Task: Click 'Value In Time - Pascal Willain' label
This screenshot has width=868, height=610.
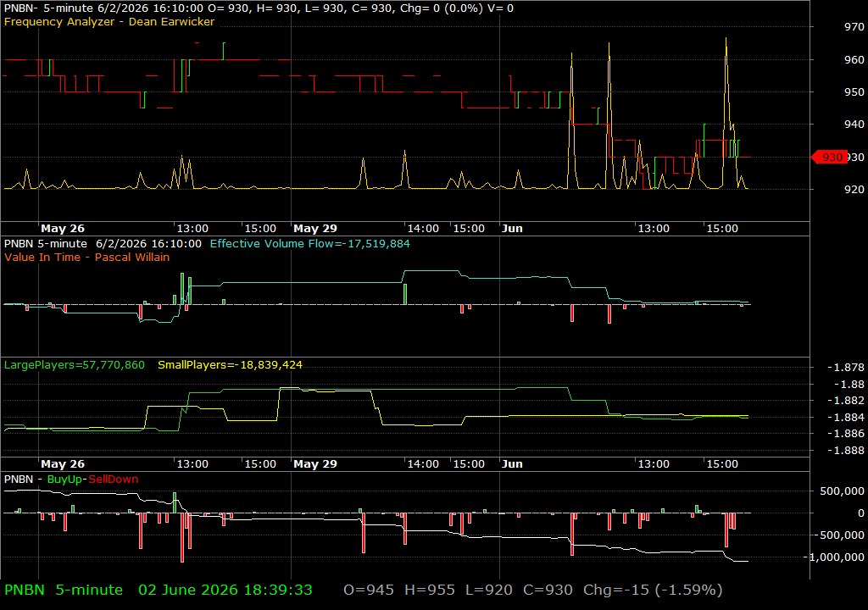Action: (87, 258)
